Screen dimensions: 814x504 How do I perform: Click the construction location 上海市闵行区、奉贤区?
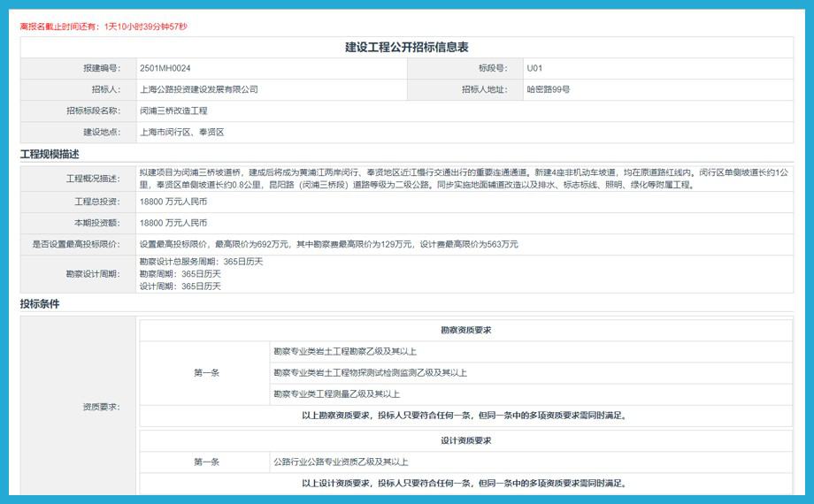[181, 133]
